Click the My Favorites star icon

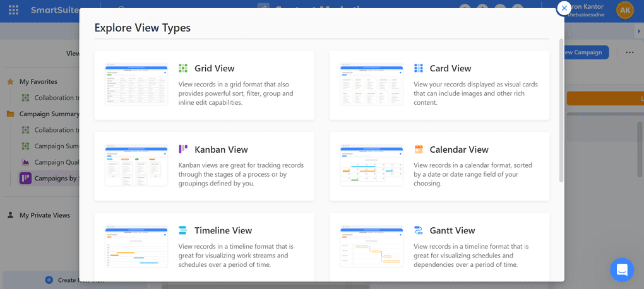point(11,81)
